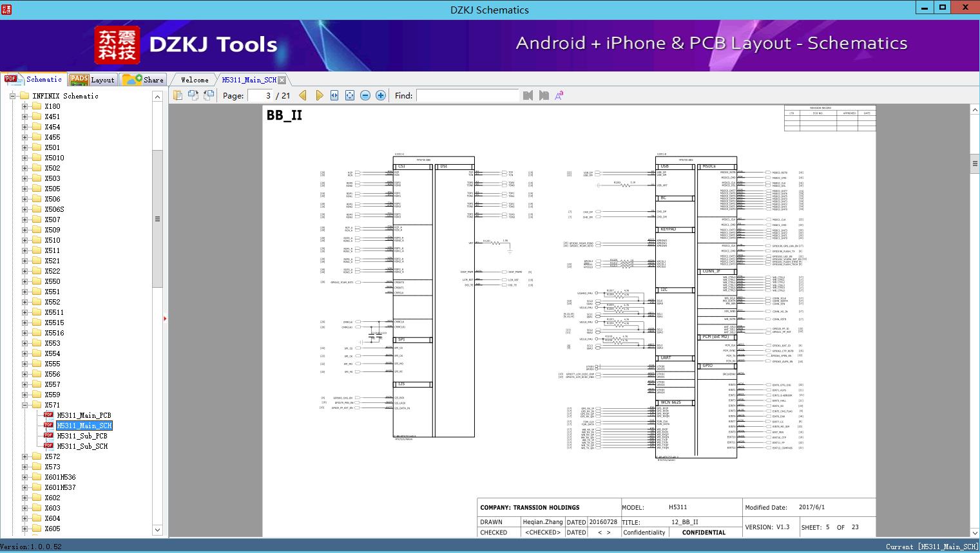Find previous match icon

pyautogui.click(x=528, y=95)
